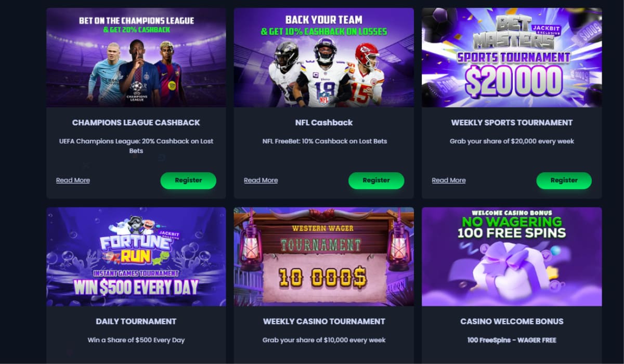
Task: Open the Bet Masters $20 000 tournament banner
Action: click(512, 57)
